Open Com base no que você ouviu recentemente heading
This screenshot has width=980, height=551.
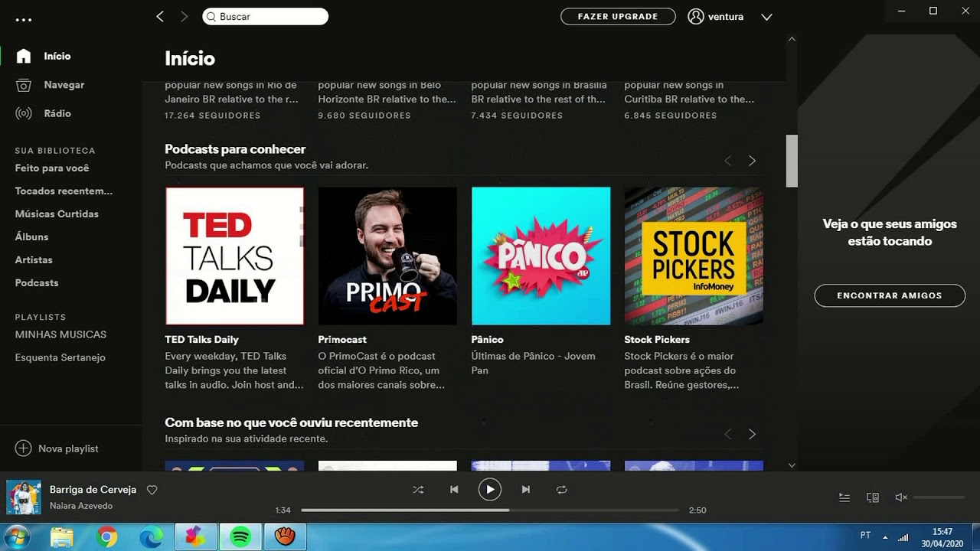[x=292, y=422]
